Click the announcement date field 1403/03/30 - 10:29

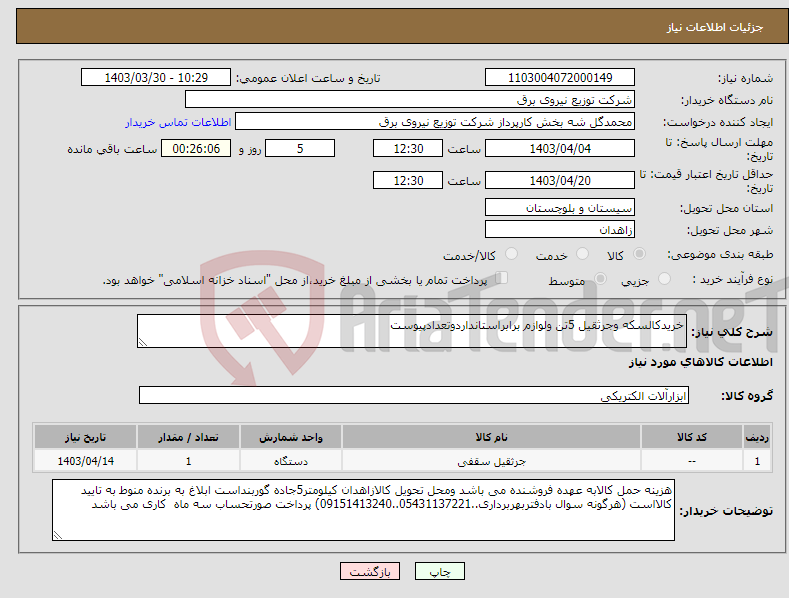click(x=156, y=78)
